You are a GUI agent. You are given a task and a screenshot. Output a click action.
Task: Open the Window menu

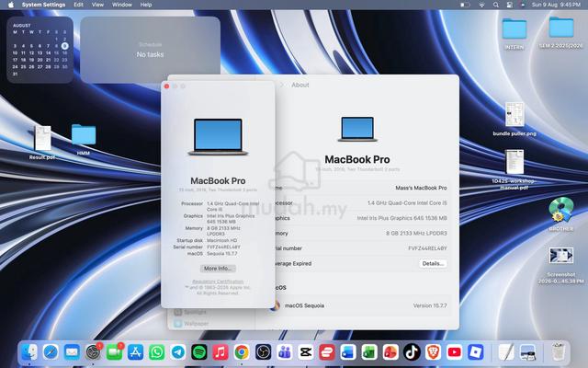(122, 5)
